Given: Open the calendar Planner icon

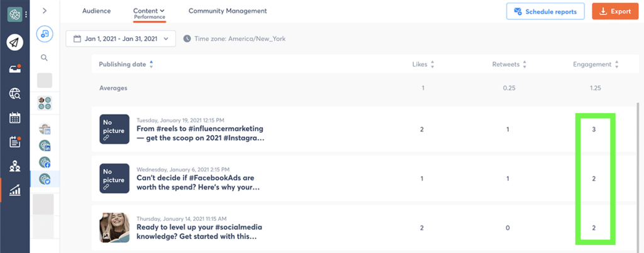Looking at the screenshot, I should (x=15, y=118).
